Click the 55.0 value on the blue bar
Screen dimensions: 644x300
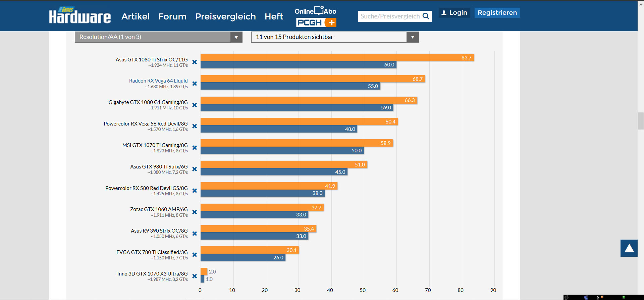pos(373,86)
